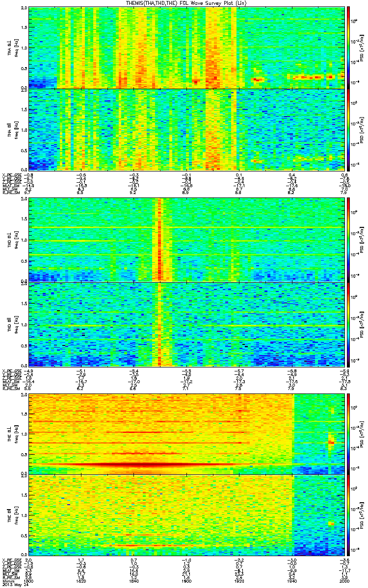The width and height of the screenshot is (368, 588).
Task: Click the '2.0' top frequency tick of THA BL
Action: point(23,9)
